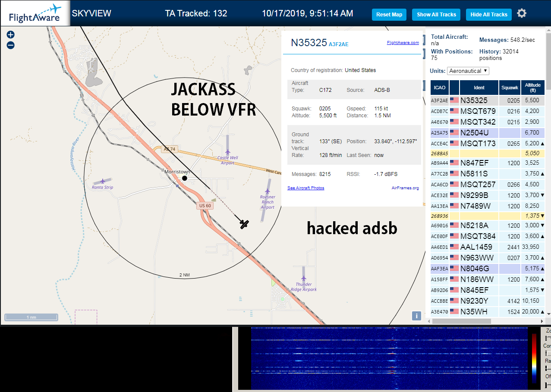Select the N2504U aircraft row

(x=488, y=132)
